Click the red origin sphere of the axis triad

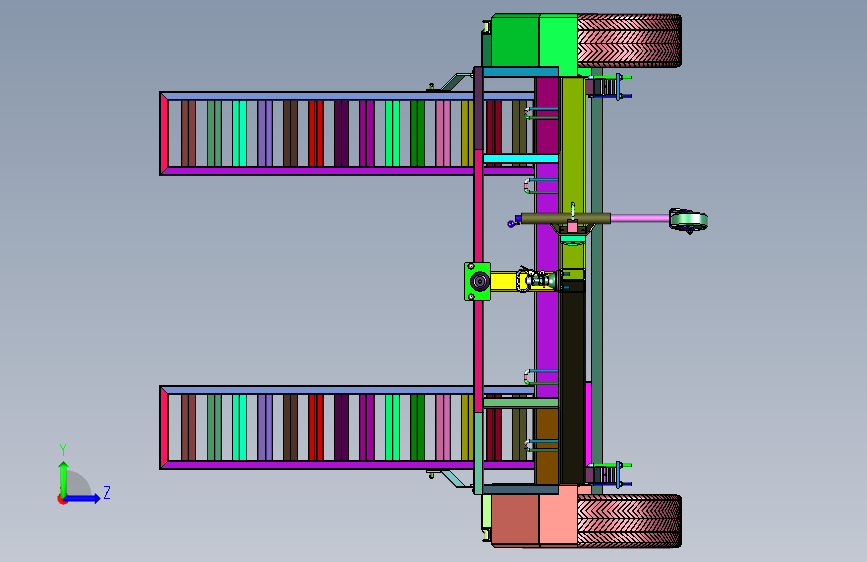[x=62, y=499]
